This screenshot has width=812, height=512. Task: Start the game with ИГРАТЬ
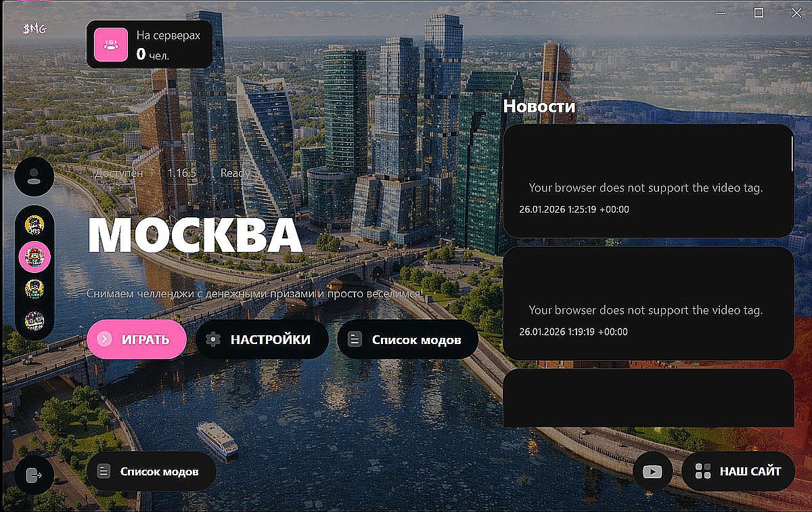(137, 339)
